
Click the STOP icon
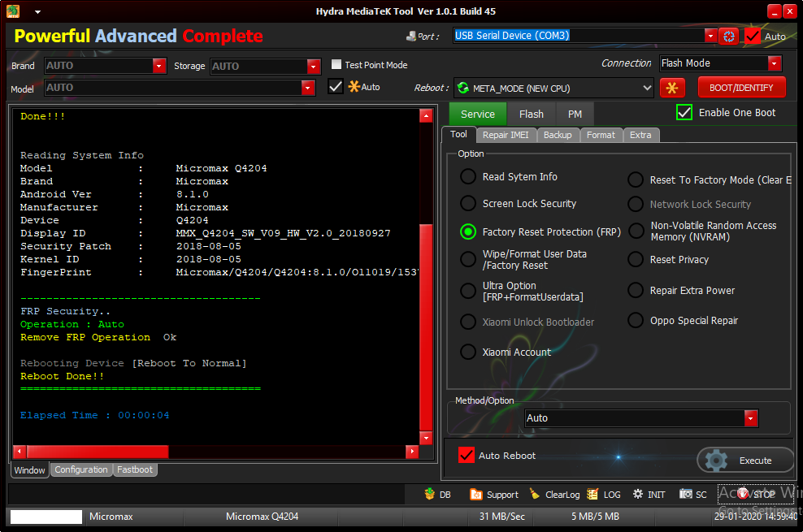(743, 494)
